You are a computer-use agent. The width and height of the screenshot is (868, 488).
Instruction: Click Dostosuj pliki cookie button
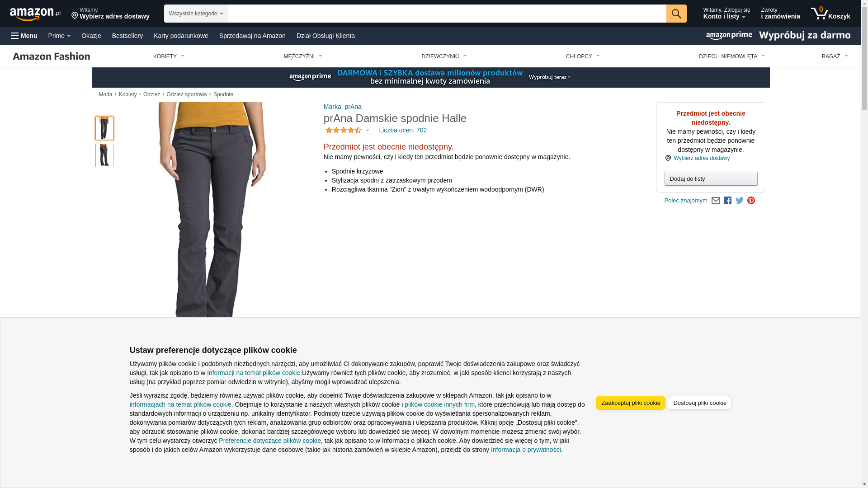(699, 403)
